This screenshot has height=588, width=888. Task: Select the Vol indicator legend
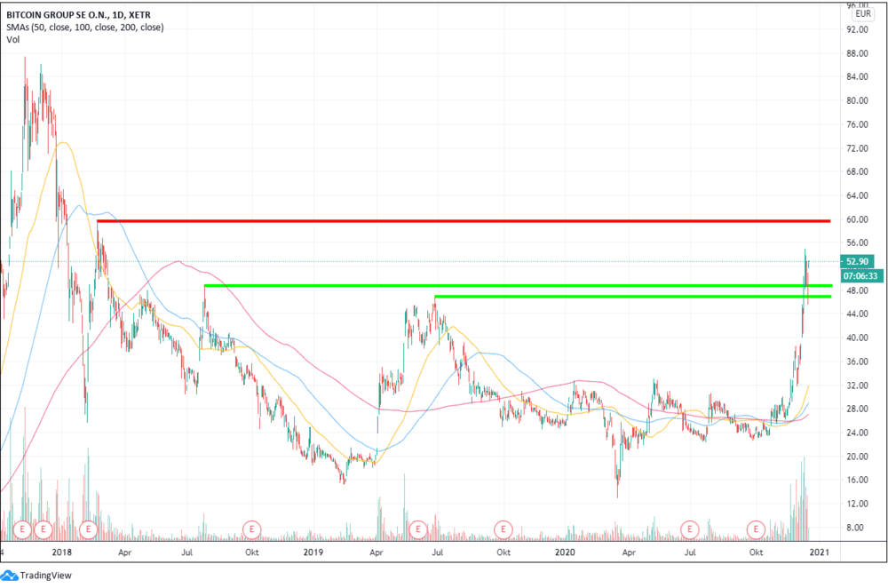coord(13,40)
